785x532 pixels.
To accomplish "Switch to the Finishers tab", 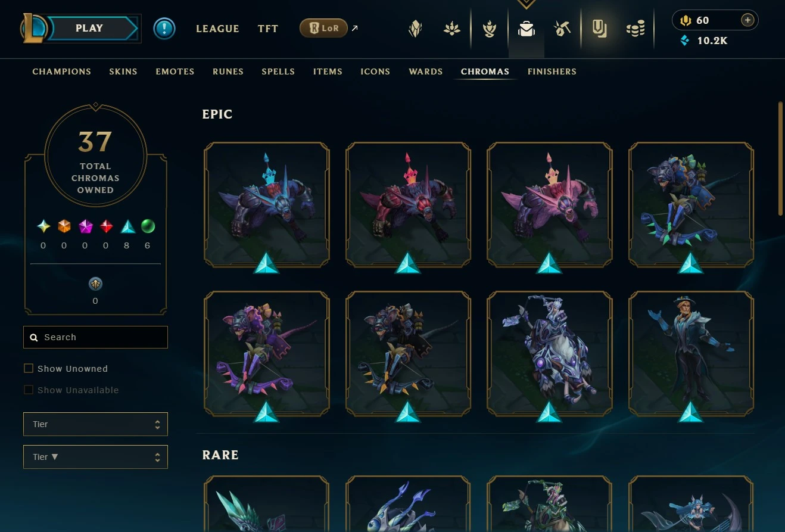I will tap(552, 71).
